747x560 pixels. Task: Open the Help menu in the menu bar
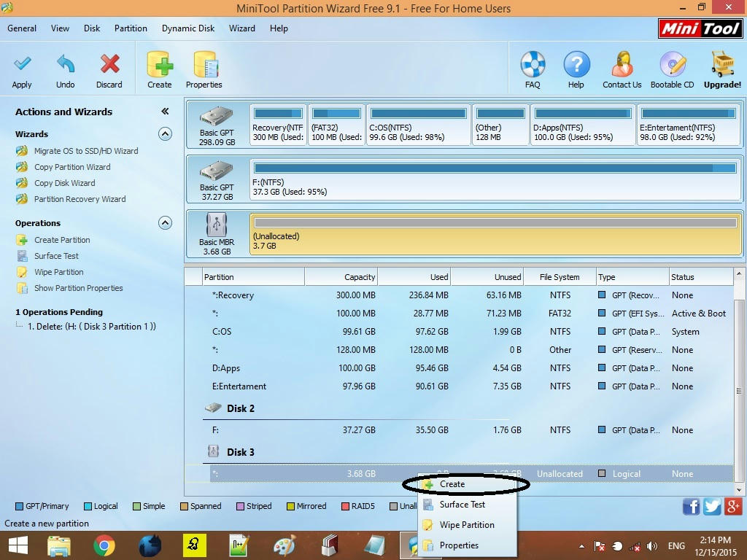(279, 28)
